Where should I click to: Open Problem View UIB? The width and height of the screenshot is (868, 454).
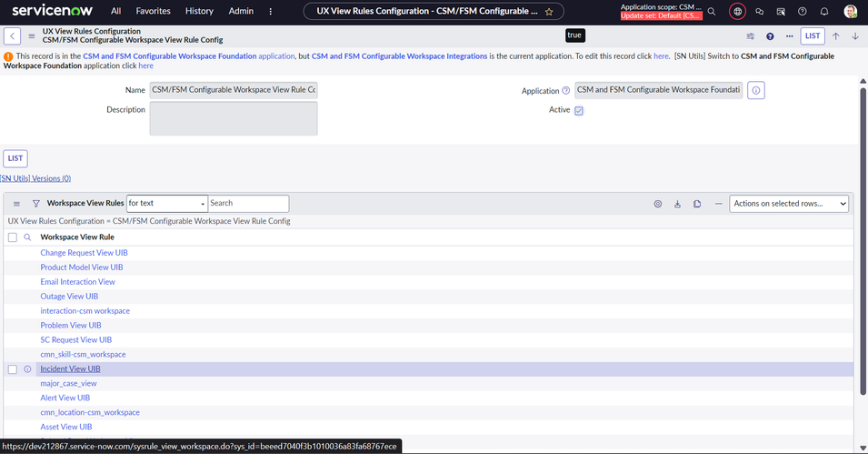click(71, 326)
